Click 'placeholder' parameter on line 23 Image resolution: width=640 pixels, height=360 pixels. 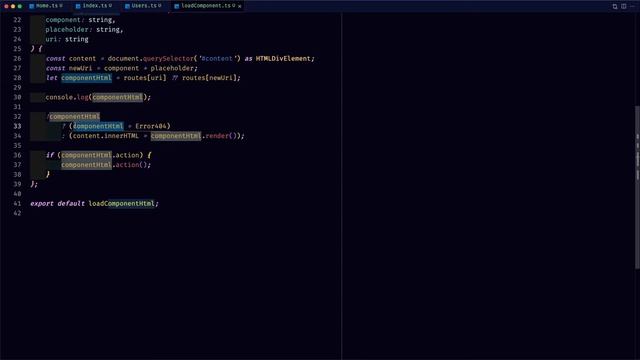click(67, 29)
